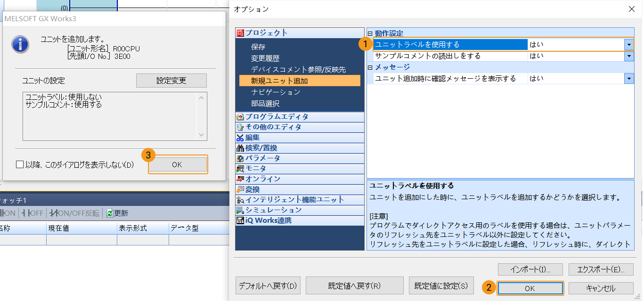The height and width of the screenshot is (301, 644).
Task: Select ナビゲーション item
Action: [x=276, y=92]
